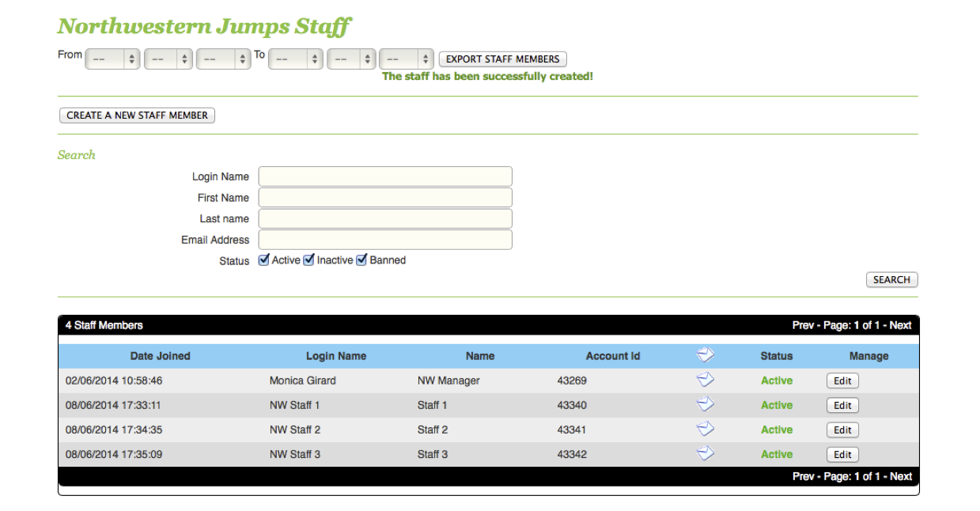
Task: Click the envelope icon for NW Staff 1
Action: pyautogui.click(x=705, y=405)
